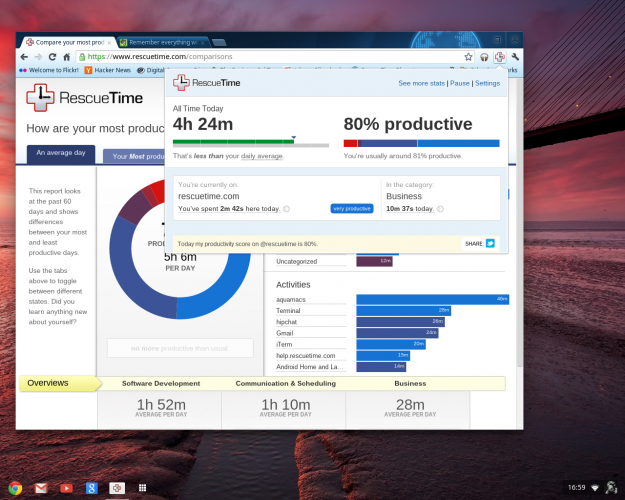Click the Wi-Fi status icon
The height and width of the screenshot is (500, 625).
595,488
